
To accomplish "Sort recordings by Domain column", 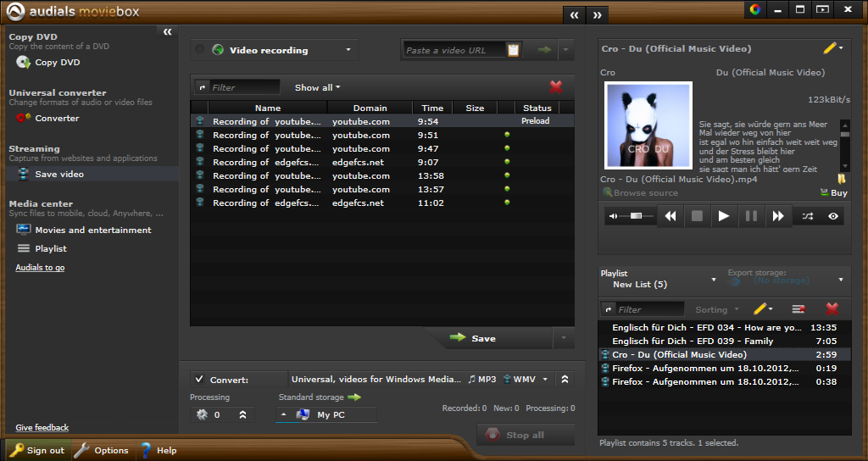I will click(x=370, y=108).
